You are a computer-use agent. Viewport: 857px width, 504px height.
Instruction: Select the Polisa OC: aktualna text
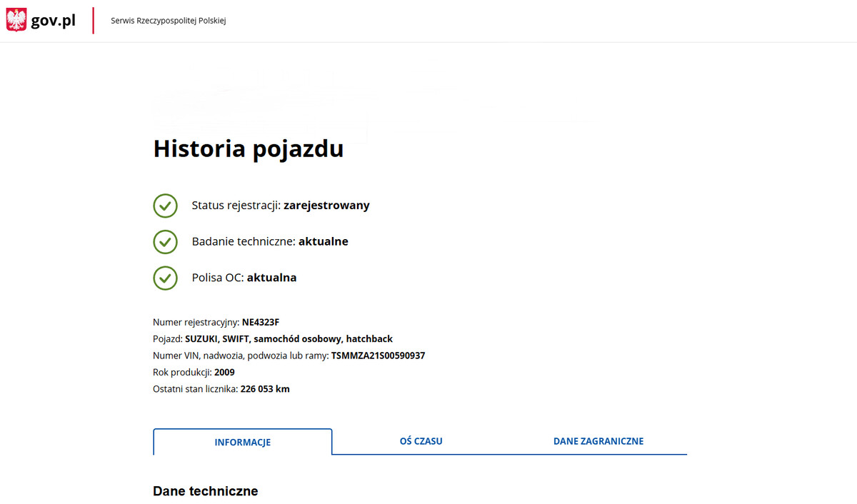[x=244, y=278]
